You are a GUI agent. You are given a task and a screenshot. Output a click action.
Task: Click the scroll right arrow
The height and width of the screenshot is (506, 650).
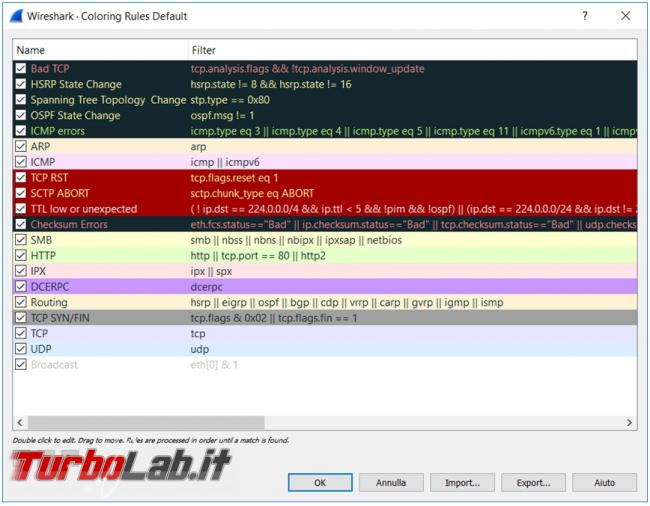(629, 422)
